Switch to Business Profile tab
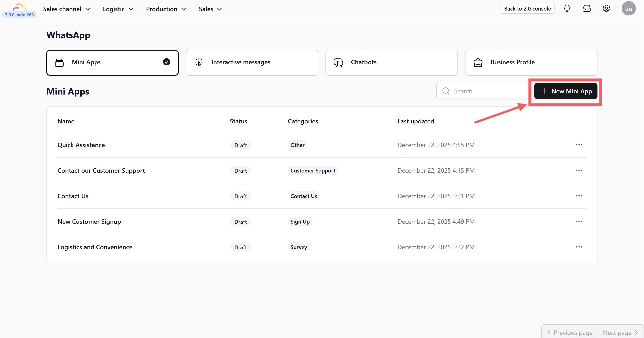 (531, 62)
